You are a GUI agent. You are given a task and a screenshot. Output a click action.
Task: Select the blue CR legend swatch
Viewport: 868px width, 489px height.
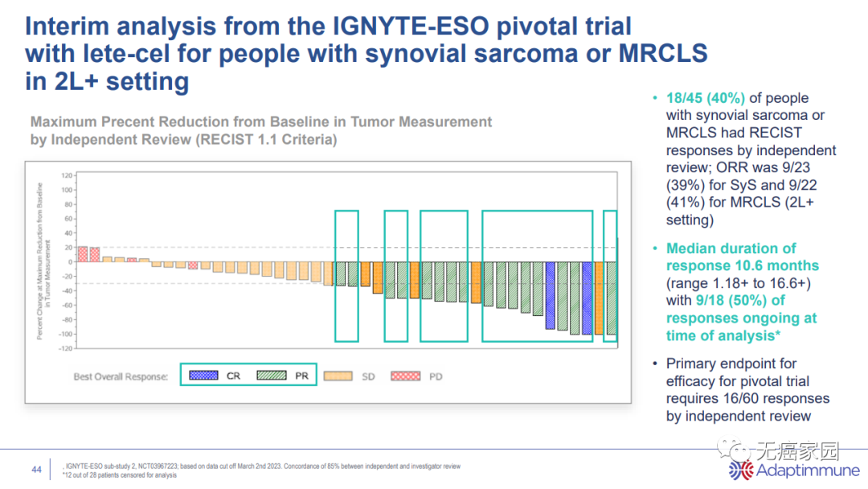coord(203,376)
